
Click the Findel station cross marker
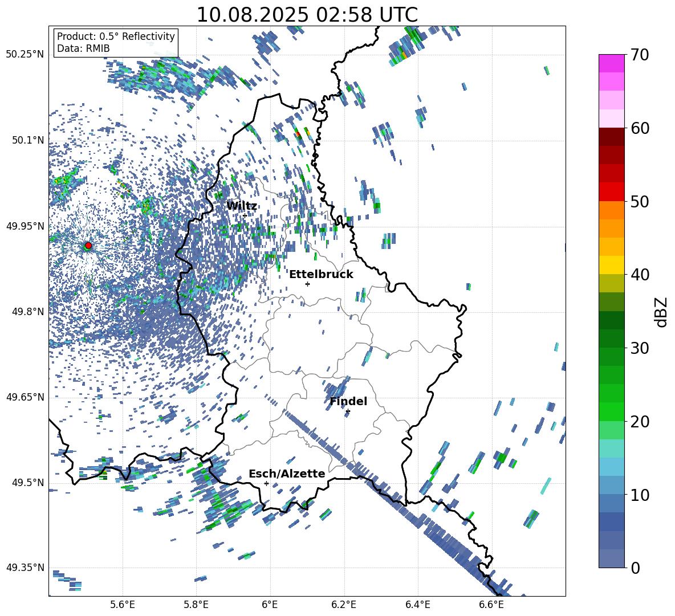[x=348, y=411]
